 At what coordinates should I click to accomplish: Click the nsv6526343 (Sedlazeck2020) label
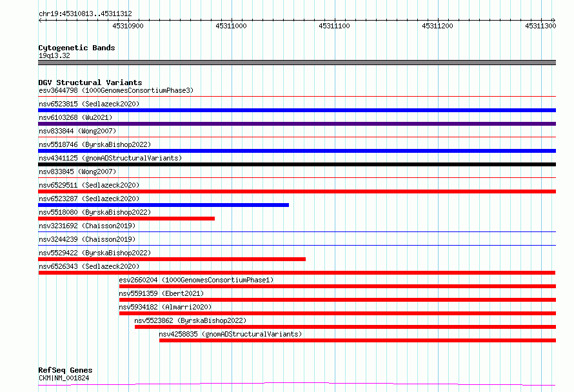(x=89, y=266)
